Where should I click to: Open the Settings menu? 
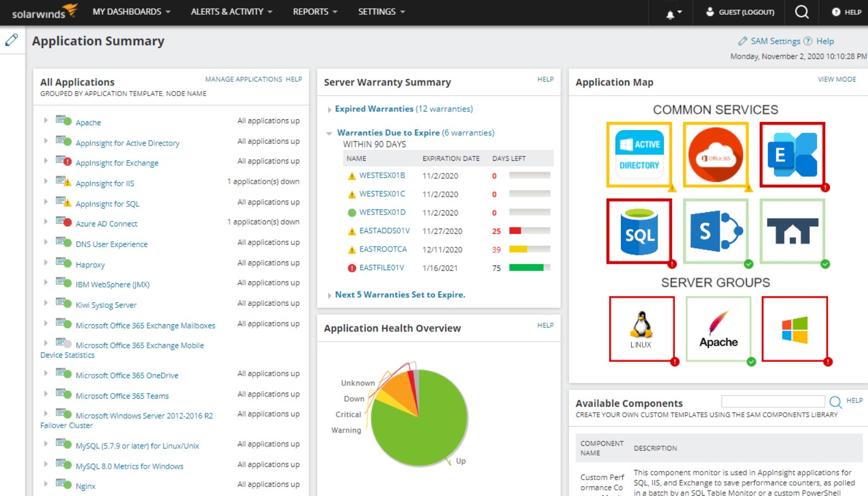[x=381, y=11]
